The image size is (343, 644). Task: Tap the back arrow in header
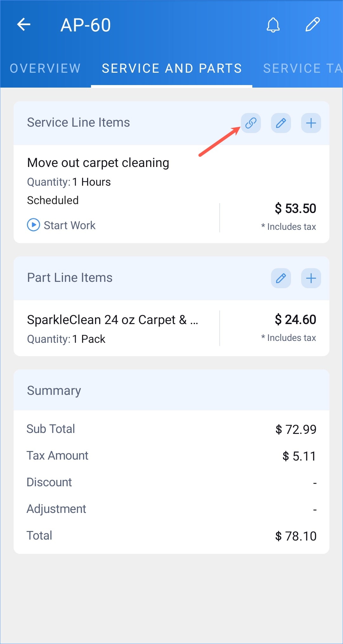pos(24,24)
